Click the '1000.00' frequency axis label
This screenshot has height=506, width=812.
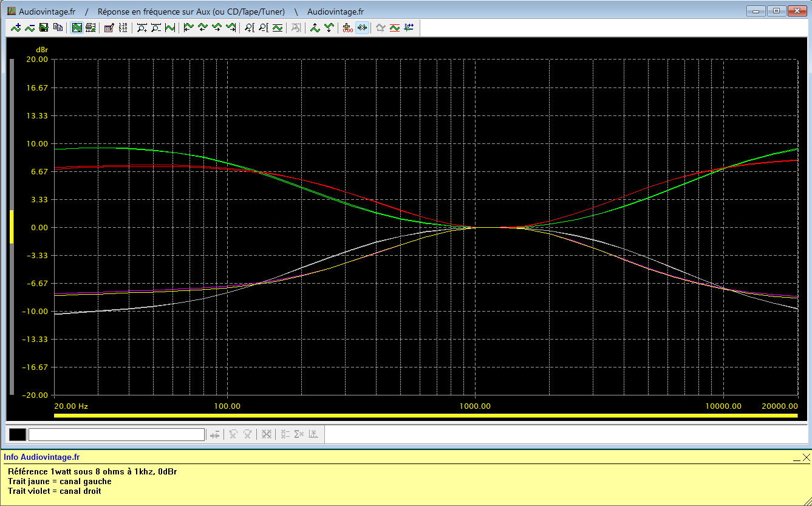click(x=475, y=406)
